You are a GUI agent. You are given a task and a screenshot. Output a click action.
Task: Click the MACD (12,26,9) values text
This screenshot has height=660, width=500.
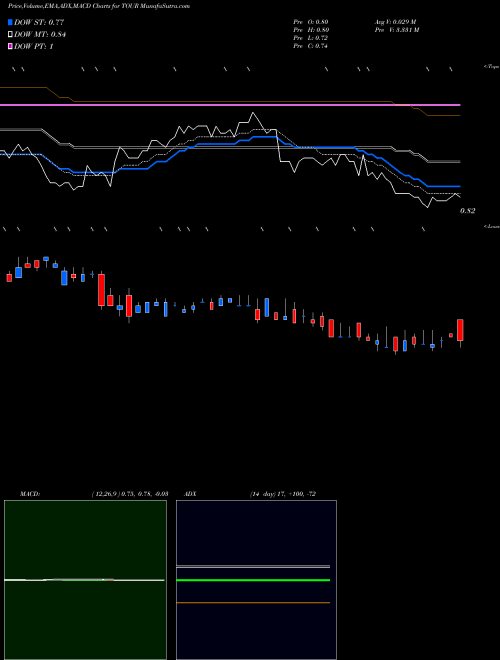(x=130, y=494)
